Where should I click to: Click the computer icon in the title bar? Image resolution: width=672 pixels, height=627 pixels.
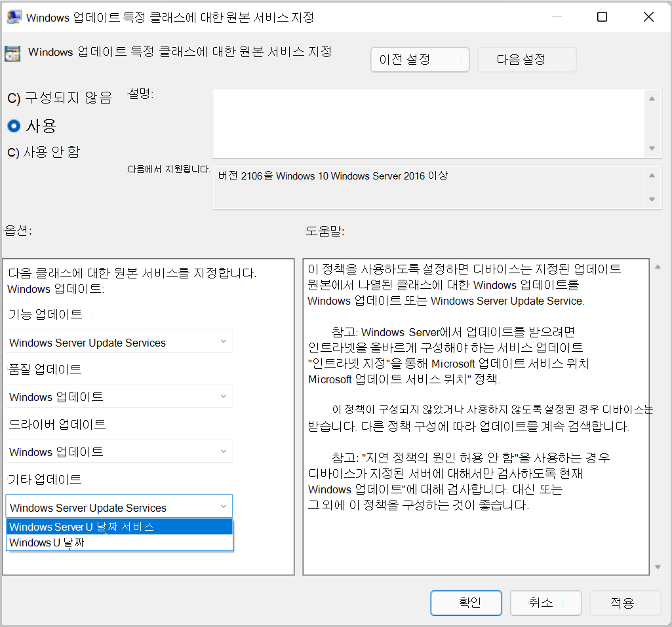point(14,17)
